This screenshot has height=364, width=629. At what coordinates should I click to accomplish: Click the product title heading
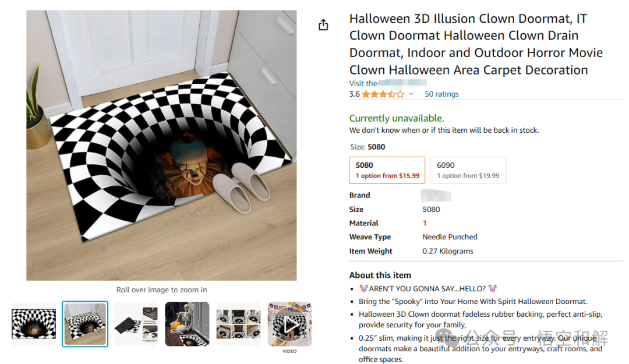click(x=475, y=44)
